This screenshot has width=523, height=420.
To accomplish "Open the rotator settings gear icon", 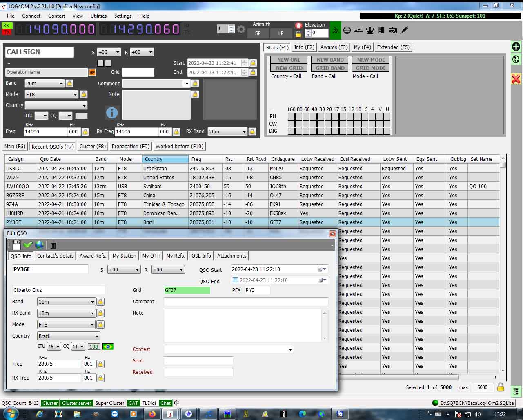I will click(x=241, y=29).
